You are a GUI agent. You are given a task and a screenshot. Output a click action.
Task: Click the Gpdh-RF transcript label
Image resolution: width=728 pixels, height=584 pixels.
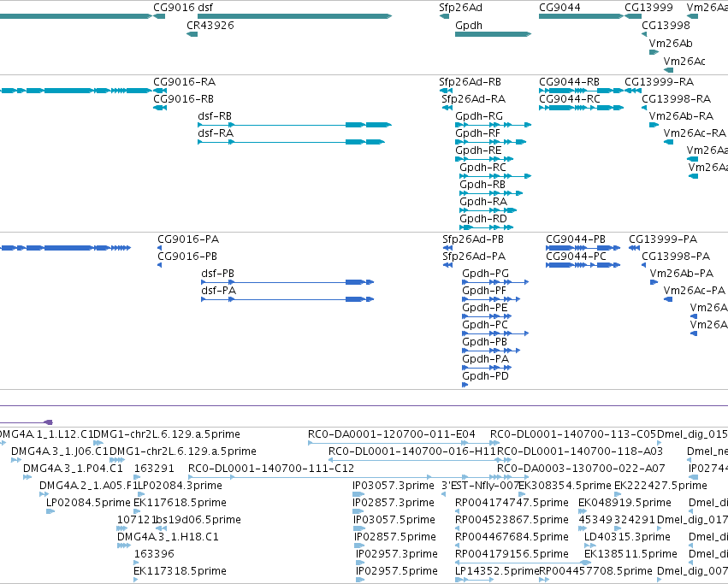point(477,133)
